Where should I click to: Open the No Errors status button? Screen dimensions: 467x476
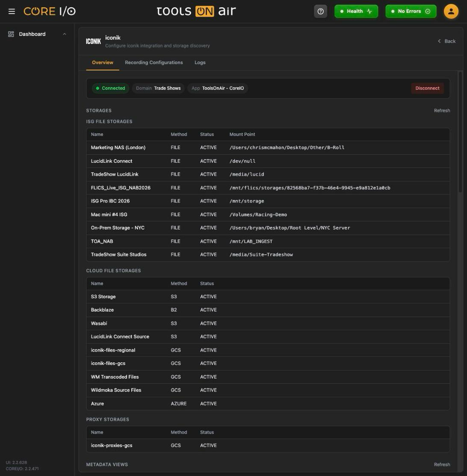coord(411,11)
